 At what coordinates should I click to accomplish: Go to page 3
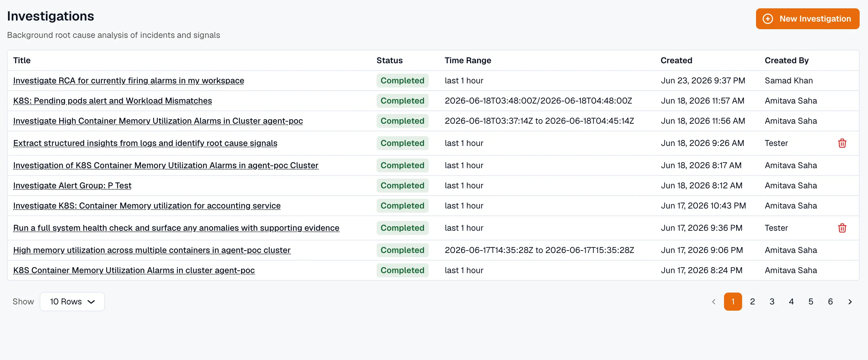pos(772,302)
